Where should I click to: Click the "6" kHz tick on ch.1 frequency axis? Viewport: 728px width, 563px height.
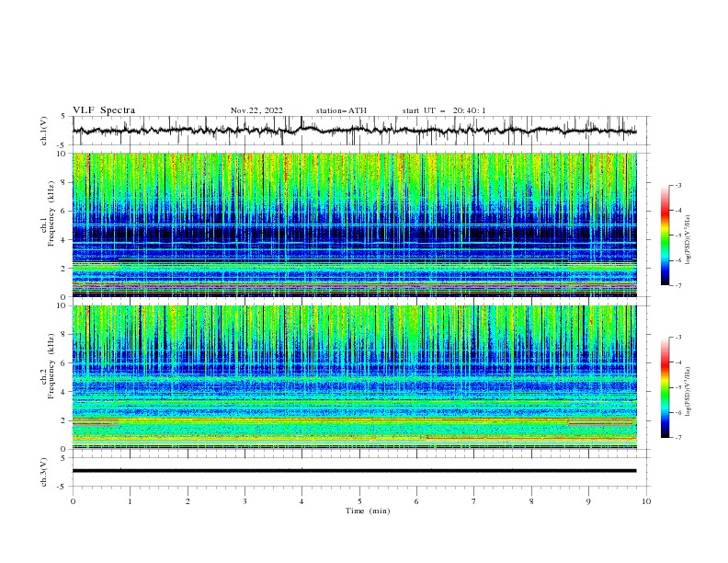[x=64, y=211]
